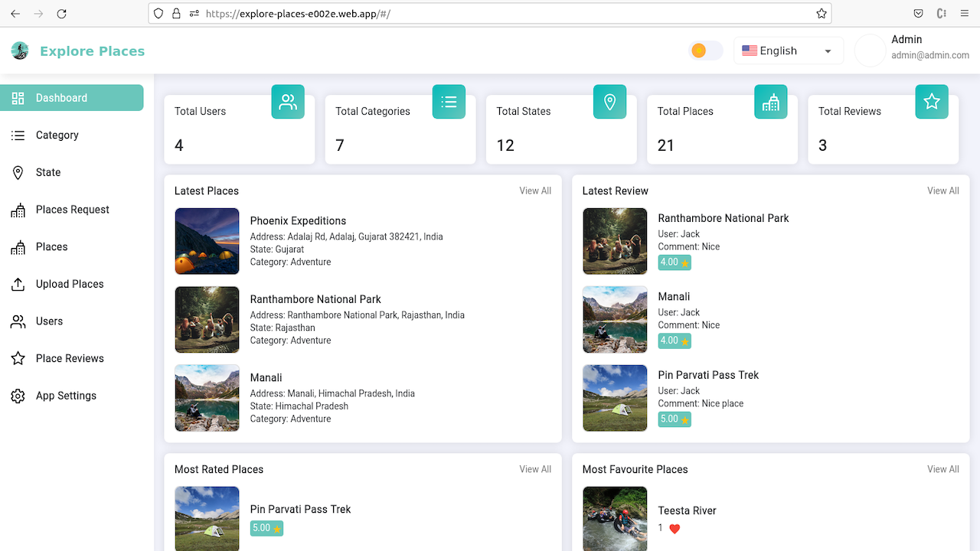
Task: Open Places Request via its building icon
Action: pos(18,209)
